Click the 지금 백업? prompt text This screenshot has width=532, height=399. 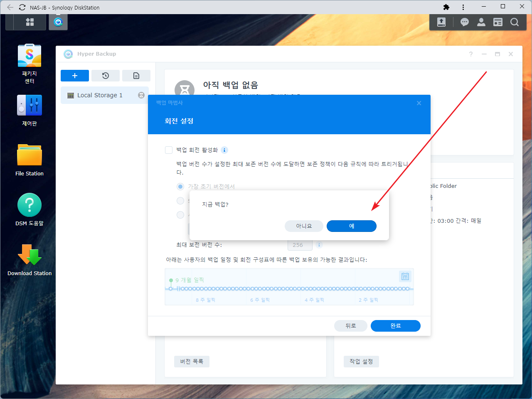coord(215,204)
